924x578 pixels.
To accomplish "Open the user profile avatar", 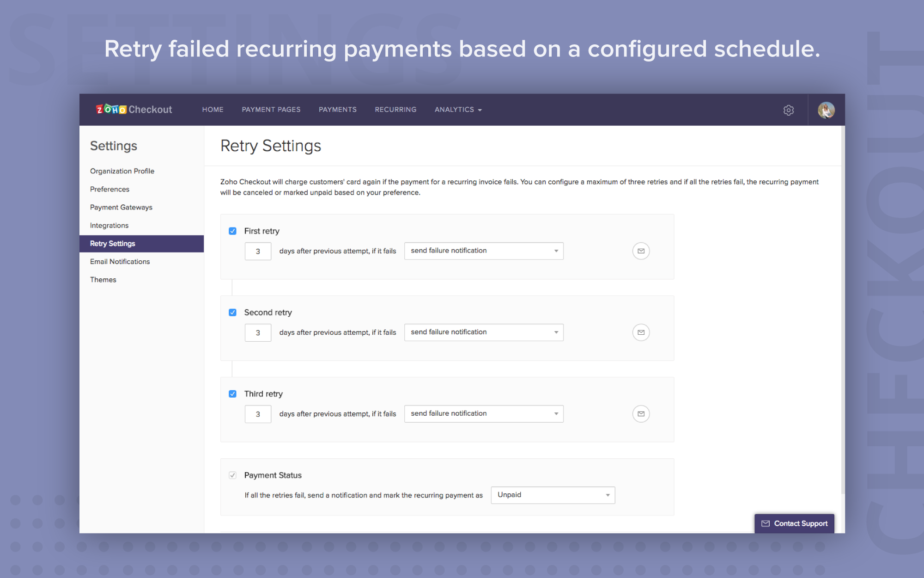I will (x=826, y=110).
